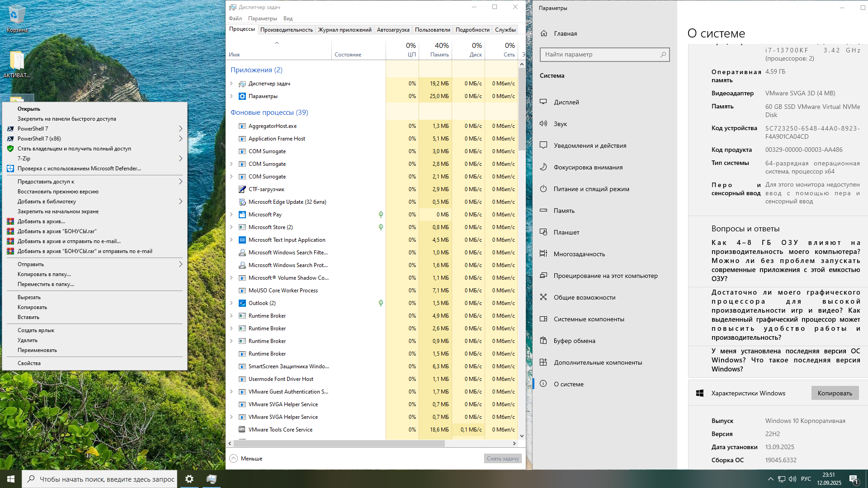
Task: Open the Планшет icon in settings sidebar
Action: [543, 232]
